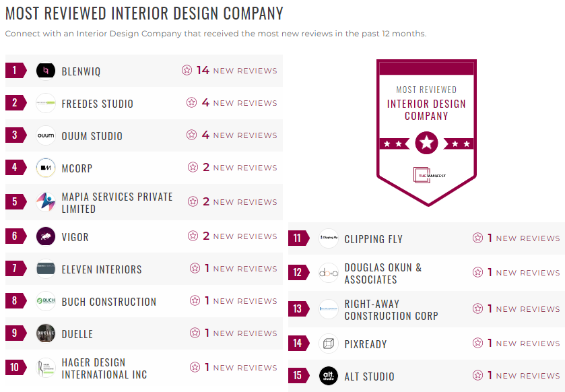This screenshot has height=392, width=565.
Task: Click the PixReady cube outline logo
Action: pyautogui.click(x=328, y=343)
